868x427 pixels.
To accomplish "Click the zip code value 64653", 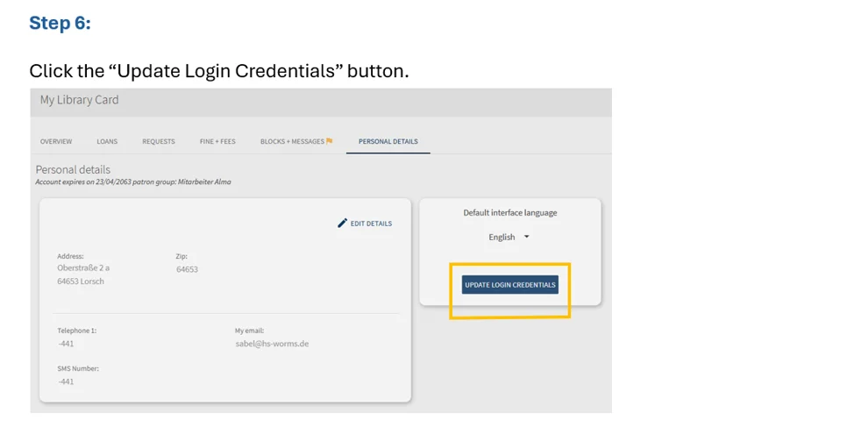I will click(187, 270).
